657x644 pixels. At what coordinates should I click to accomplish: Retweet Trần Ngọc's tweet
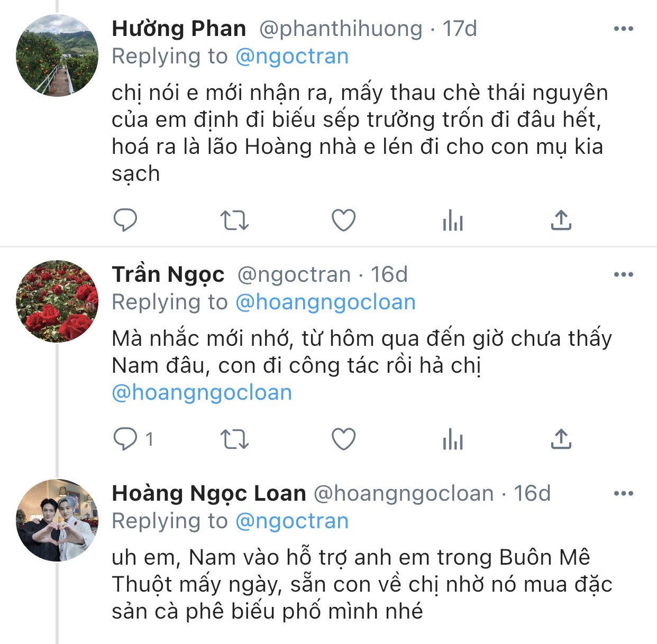pyautogui.click(x=234, y=439)
